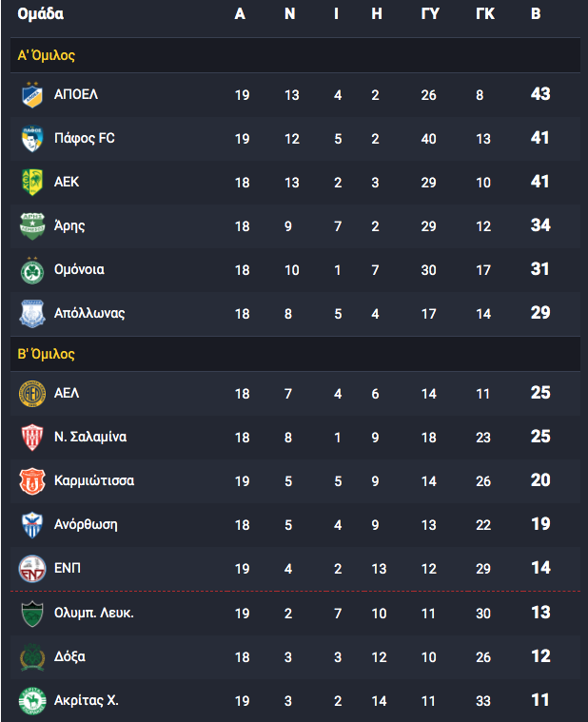Click the Ν. Σαλαμίνα red striped crest
Image resolution: width=588 pixels, height=722 pixels.
(x=32, y=437)
